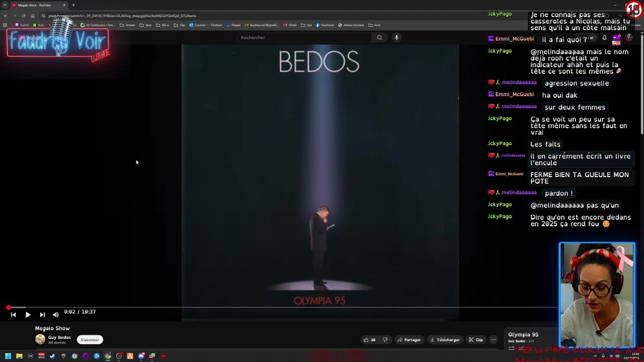This screenshot has width=644, height=362.
Task: Open the Windows Start menu
Action: 8,356
